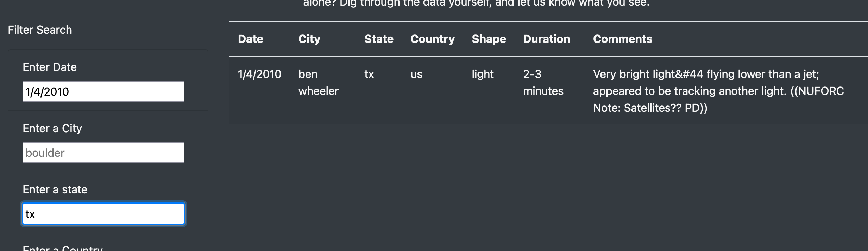Select the Comments column header
This screenshot has height=251, width=868.
pos(622,39)
